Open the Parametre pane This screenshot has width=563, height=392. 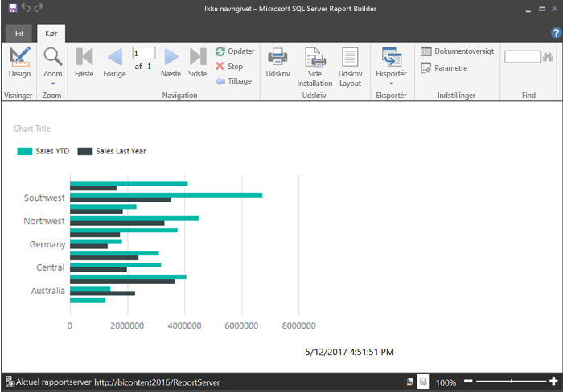(444, 67)
